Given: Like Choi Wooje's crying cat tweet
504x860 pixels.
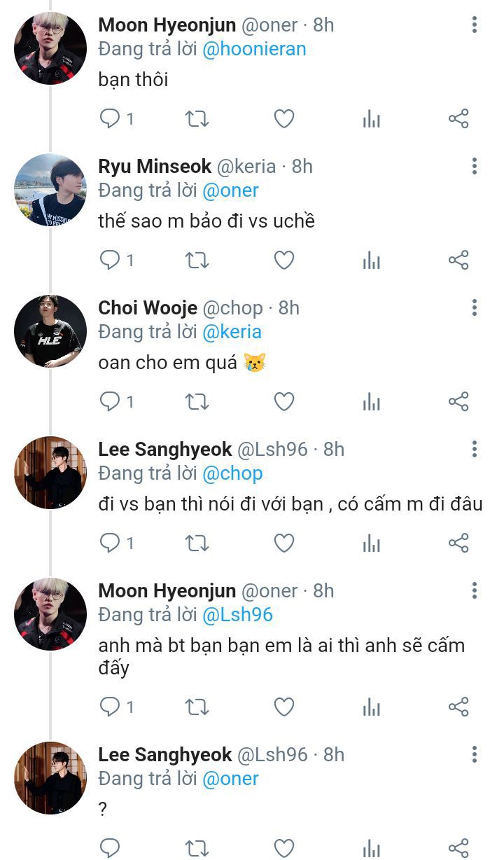Looking at the screenshot, I should [283, 402].
